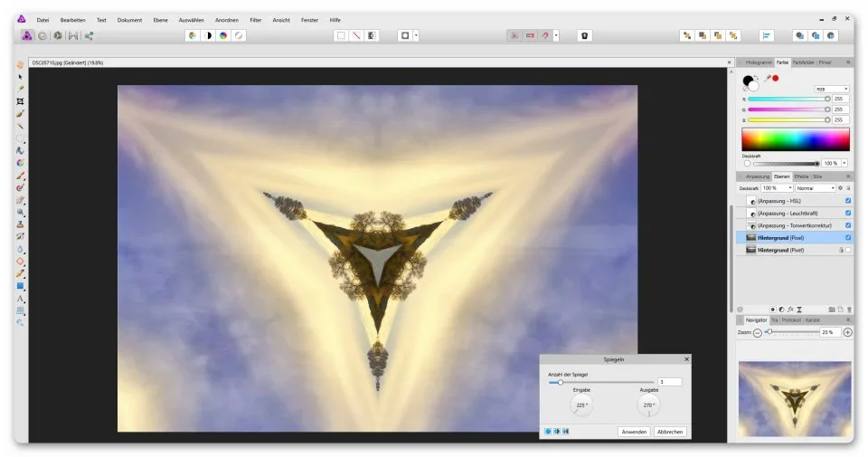This screenshot has width=868, height=457.
Task: Switch to the Protokoll tab
Action: 791,320
